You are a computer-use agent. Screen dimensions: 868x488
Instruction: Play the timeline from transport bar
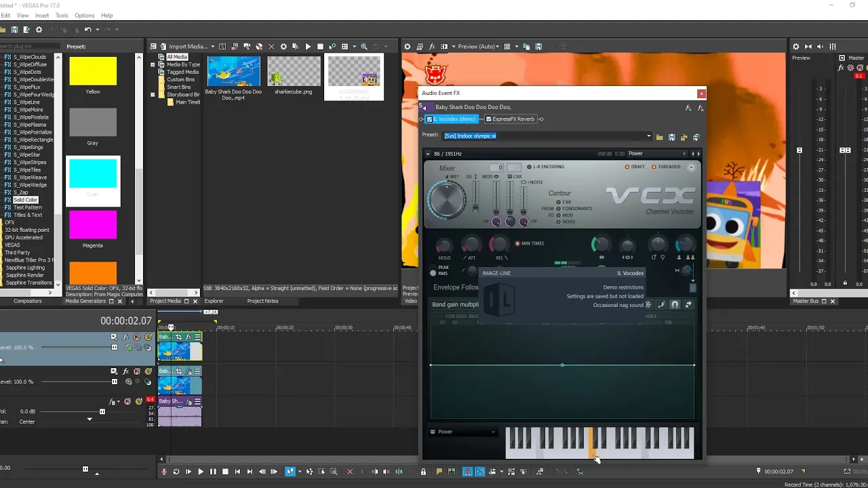coord(201,472)
